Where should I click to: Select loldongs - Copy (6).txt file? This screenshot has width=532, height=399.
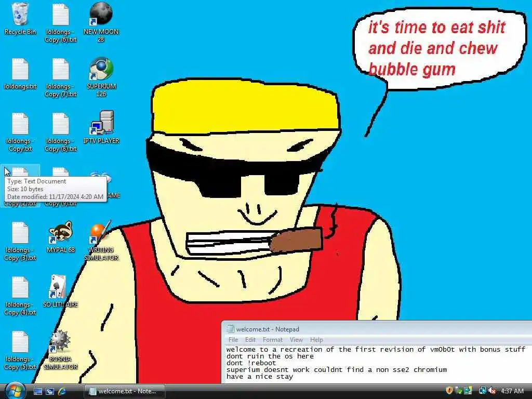(61, 22)
